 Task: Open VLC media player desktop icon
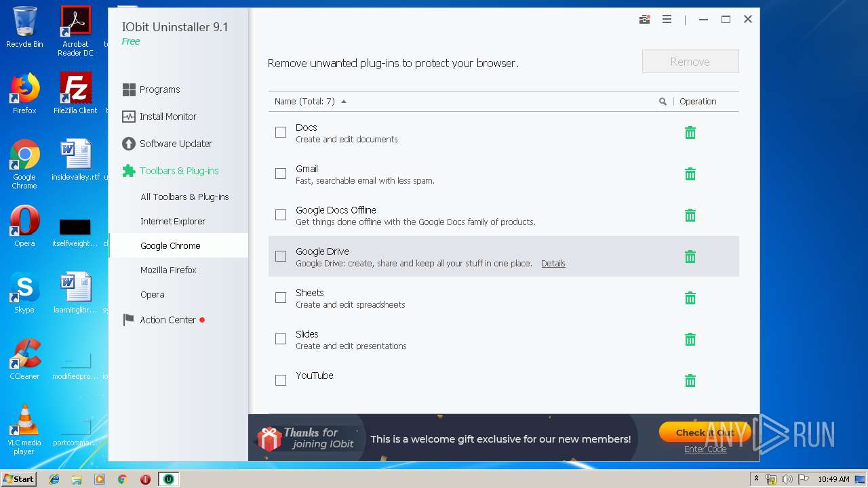[24, 430]
